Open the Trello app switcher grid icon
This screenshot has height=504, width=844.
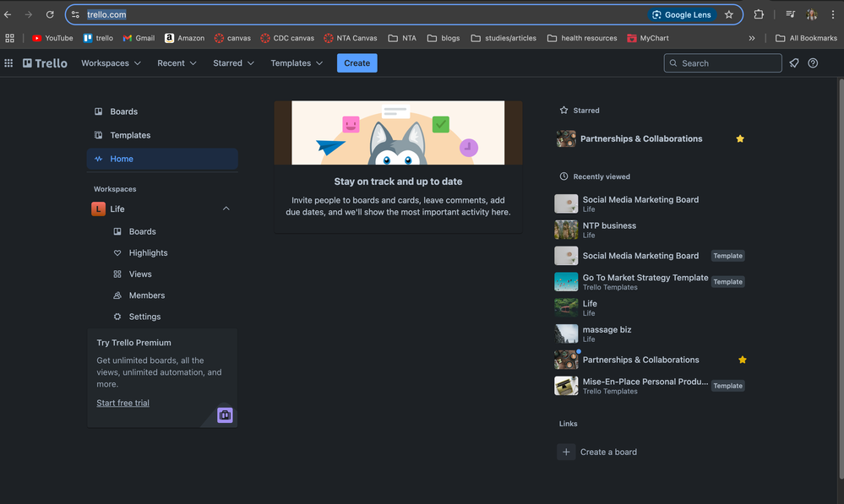(8, 63)
